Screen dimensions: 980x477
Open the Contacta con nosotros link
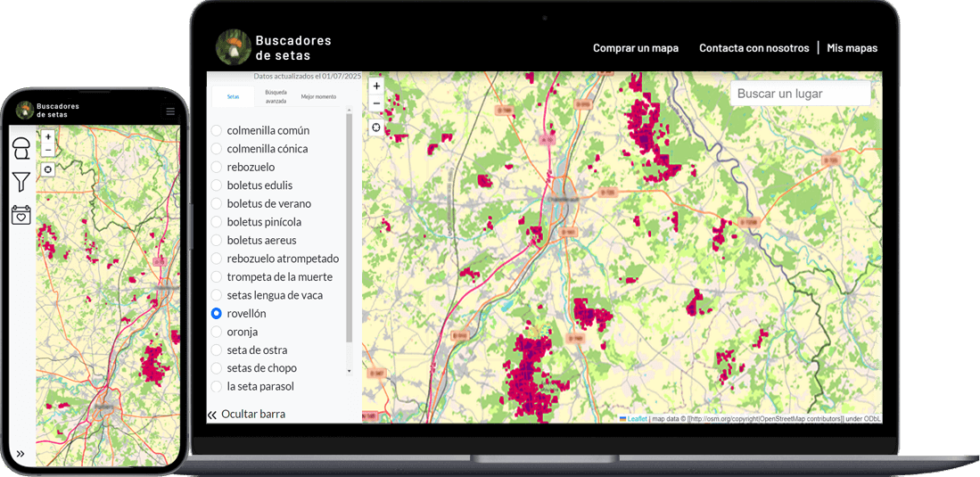coord(754,48)
